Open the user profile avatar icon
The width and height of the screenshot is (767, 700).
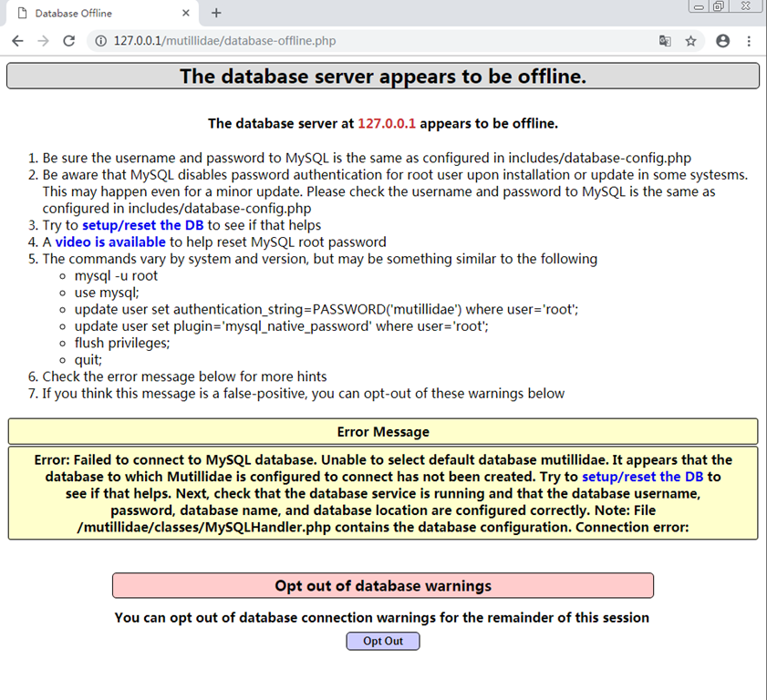723,41
